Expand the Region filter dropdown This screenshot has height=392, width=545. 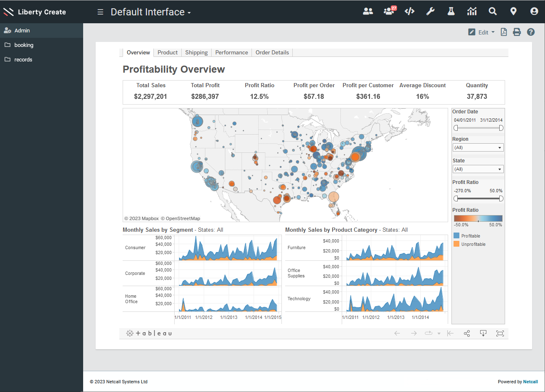[478, 147]
